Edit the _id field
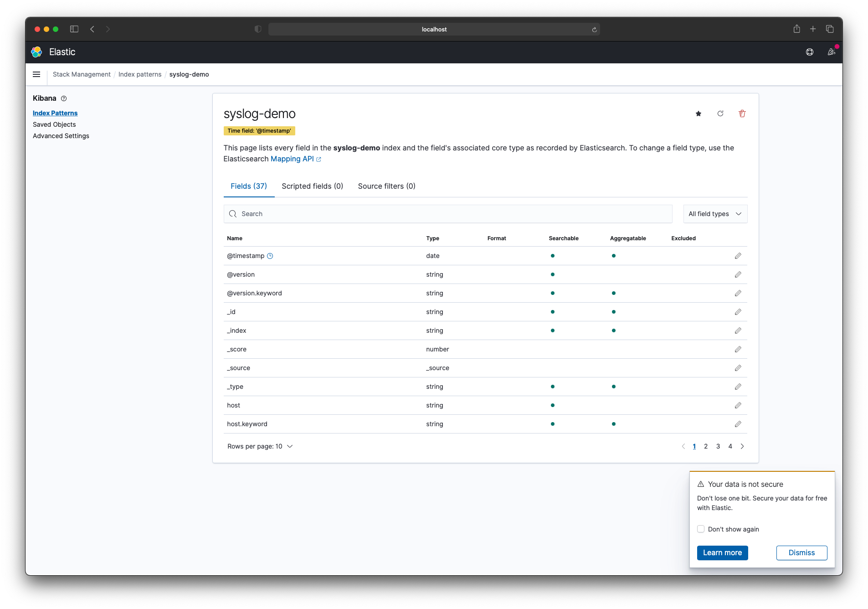868x609 pixels. point(738,312)
